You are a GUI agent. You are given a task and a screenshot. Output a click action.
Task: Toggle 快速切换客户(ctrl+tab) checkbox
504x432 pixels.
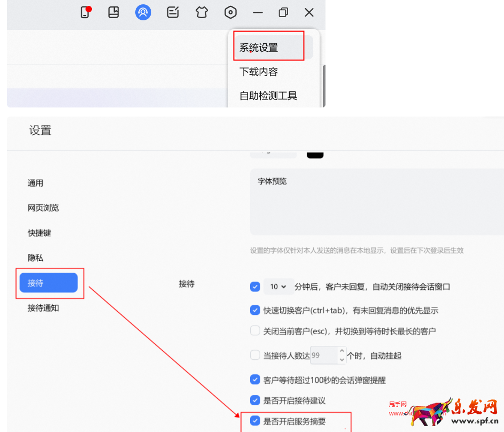pyautogui.click(x=255, y=310)
